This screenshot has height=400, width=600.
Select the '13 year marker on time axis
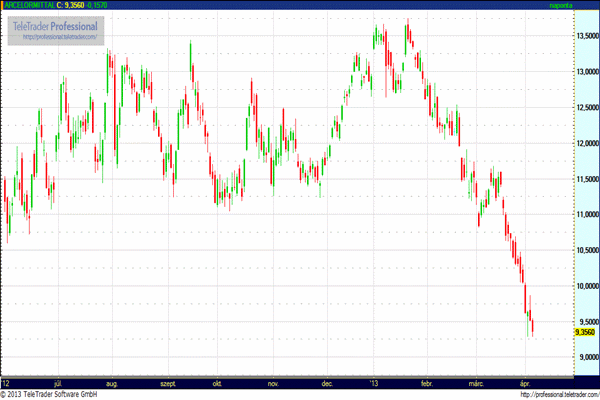click(x=374, y=382)
